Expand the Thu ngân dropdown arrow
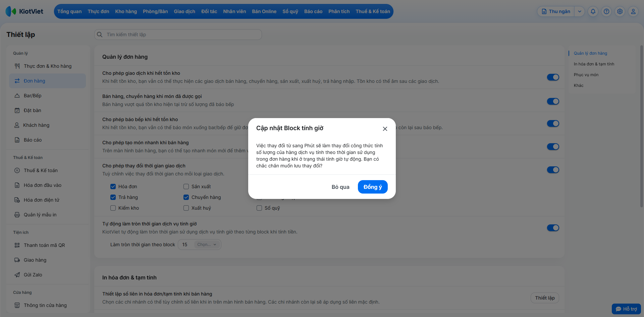Viewport: 644px width, 317px height. [580, 11]
